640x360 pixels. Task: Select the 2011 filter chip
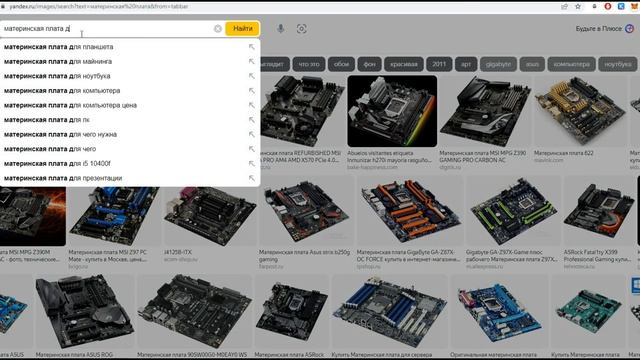coord(439,64)
